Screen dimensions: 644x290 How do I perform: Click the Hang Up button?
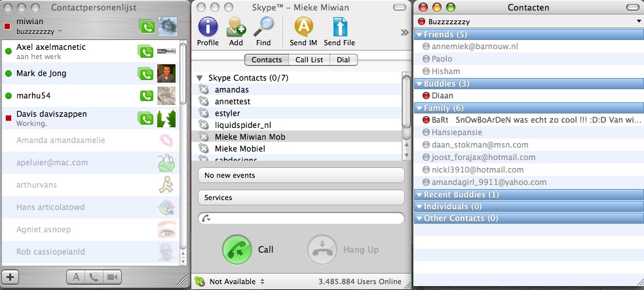pyautogui.click(x=322, y=249)
